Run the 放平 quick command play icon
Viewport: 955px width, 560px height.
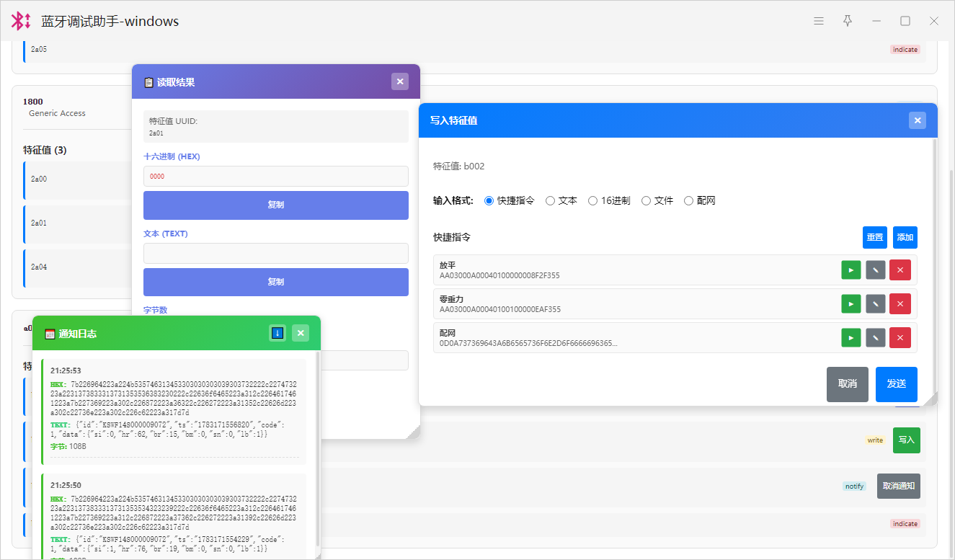pyautogui.click(x=851, y=270)
